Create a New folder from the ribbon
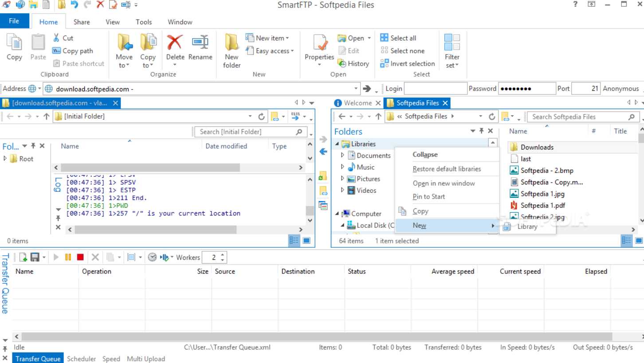644x363 pixels. point(232,51)
